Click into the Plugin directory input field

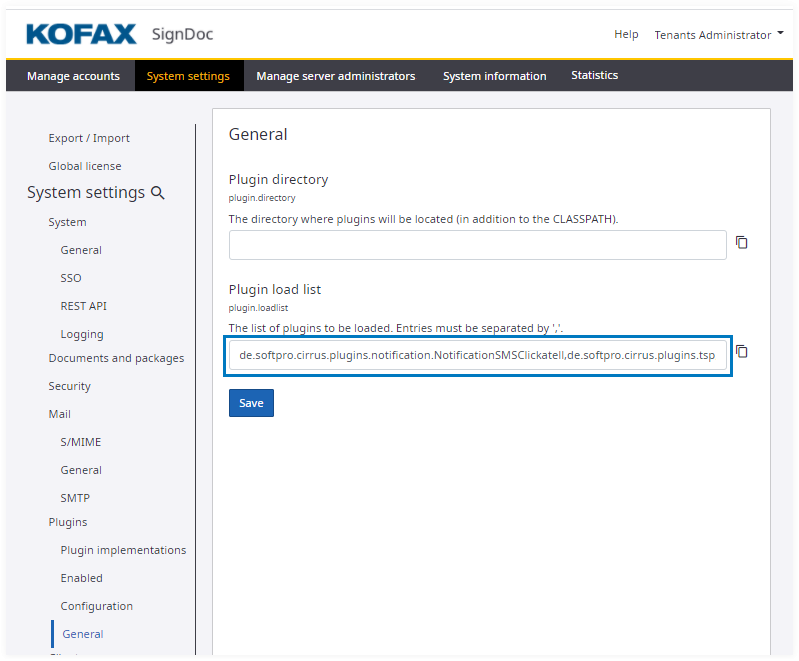[477, 245]
